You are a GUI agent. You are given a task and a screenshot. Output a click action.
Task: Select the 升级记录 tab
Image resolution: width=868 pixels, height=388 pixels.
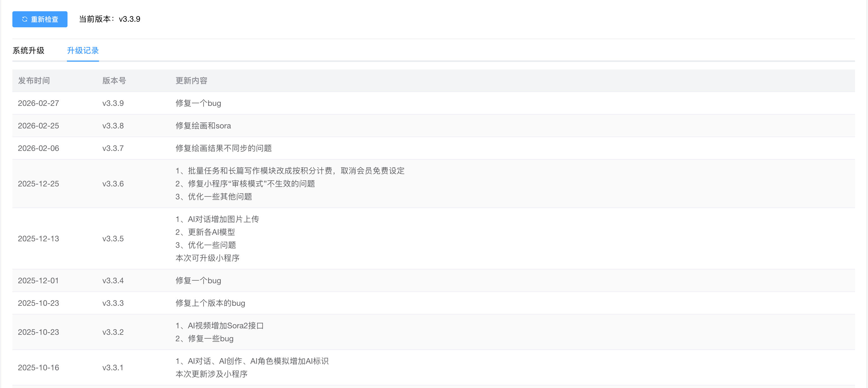pos(83,51)
